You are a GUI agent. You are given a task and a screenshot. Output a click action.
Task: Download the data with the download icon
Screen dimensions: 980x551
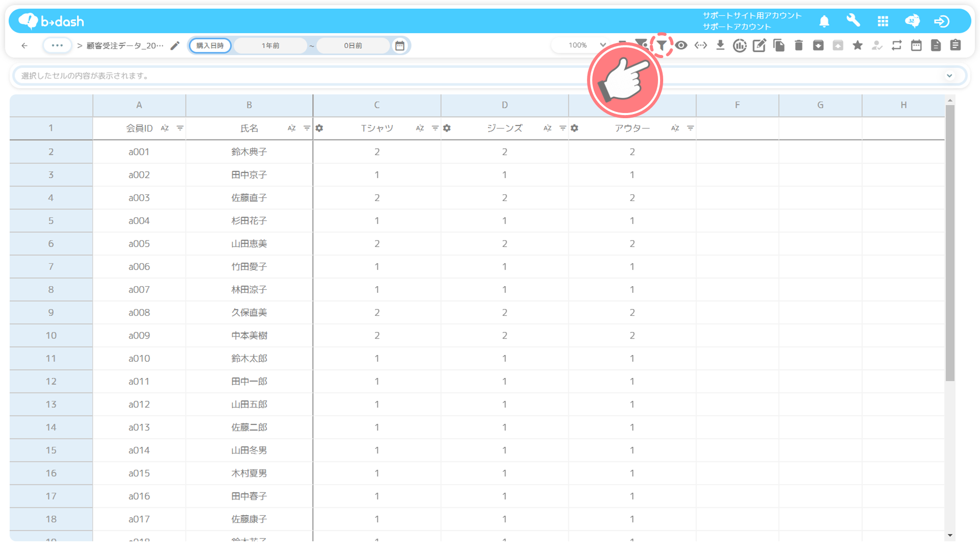[x=720, y=46]
